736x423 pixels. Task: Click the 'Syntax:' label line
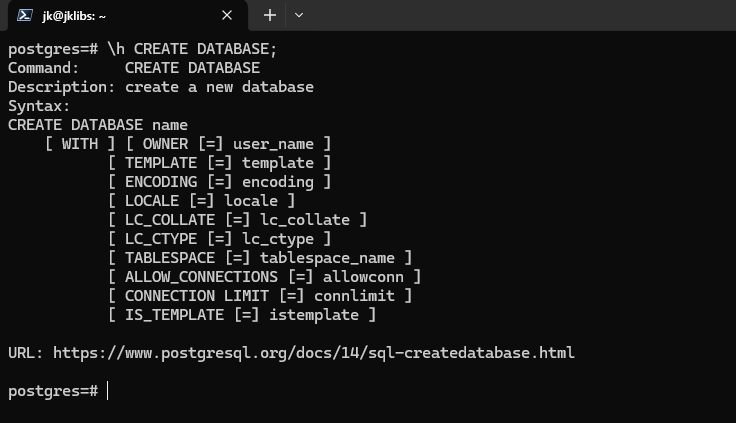(39, 106)
